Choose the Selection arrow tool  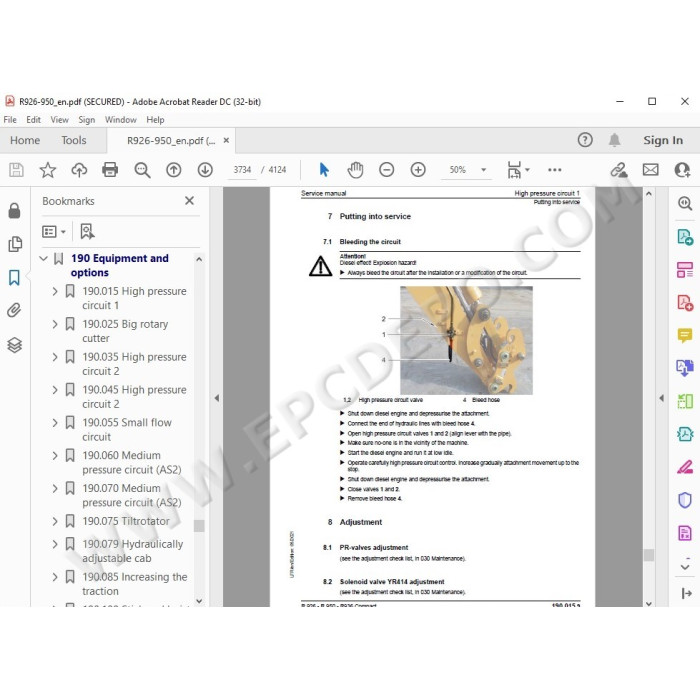tap(324, 170)
